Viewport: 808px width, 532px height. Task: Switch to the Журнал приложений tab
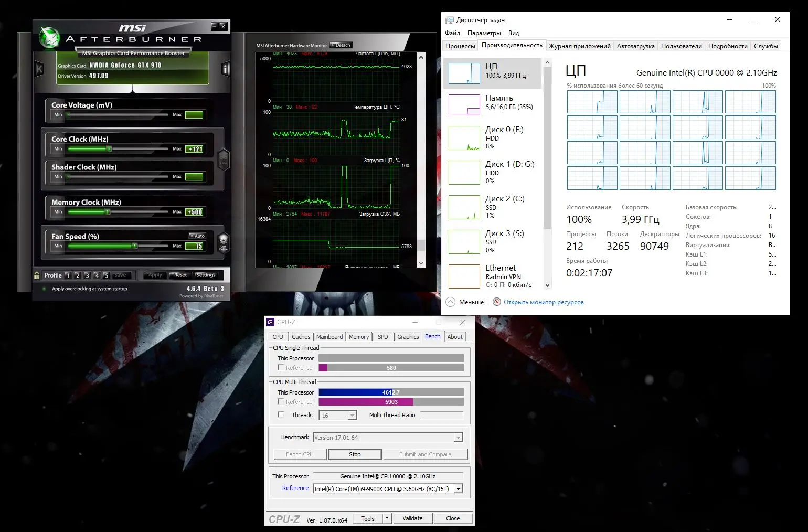(580, 46)
